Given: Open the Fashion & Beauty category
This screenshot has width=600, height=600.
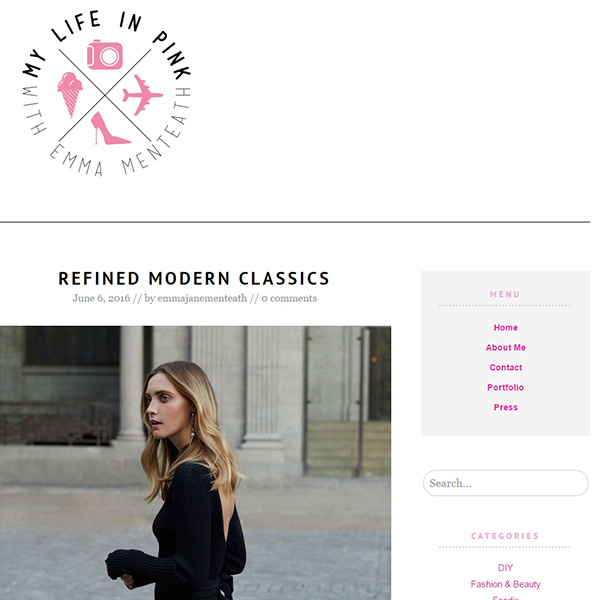Looking at the screenshot, I should [x=505, y=584].
